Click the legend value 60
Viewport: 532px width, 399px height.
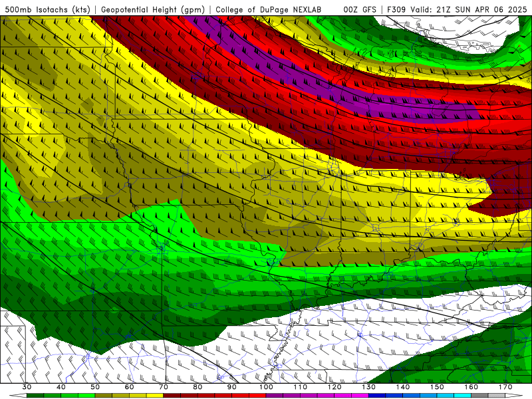coord(129,387)
